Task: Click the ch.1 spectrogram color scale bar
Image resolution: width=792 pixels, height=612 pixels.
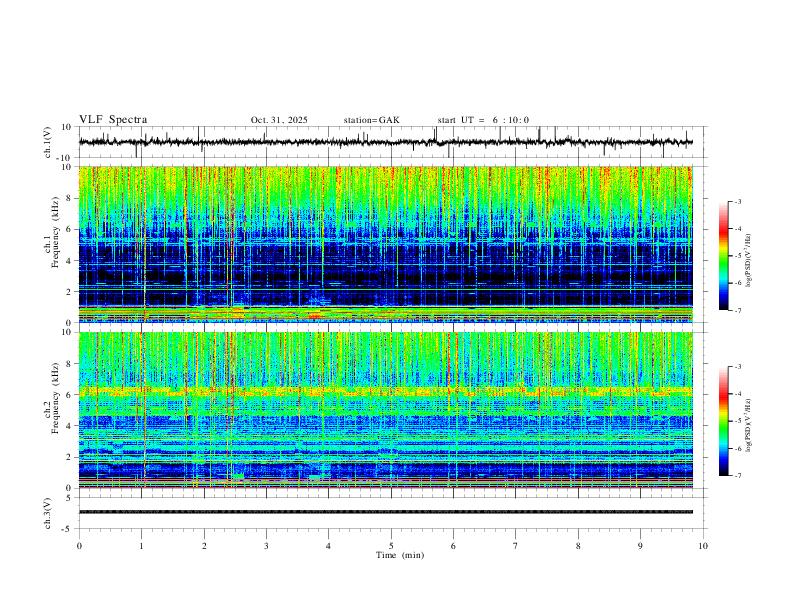Action: point(723,256)
